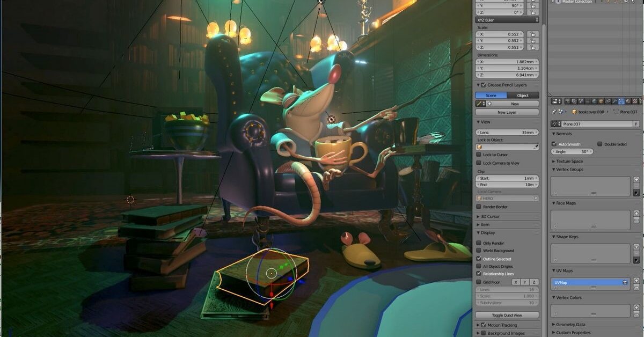Enable the Double Sided checkbox
644x337 pixels.
tap(599, 144)
